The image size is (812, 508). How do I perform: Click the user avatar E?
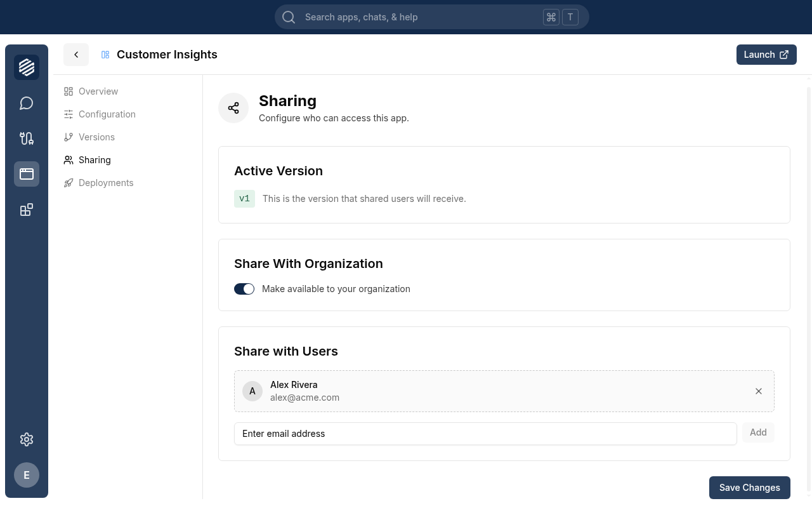point(27,475)
